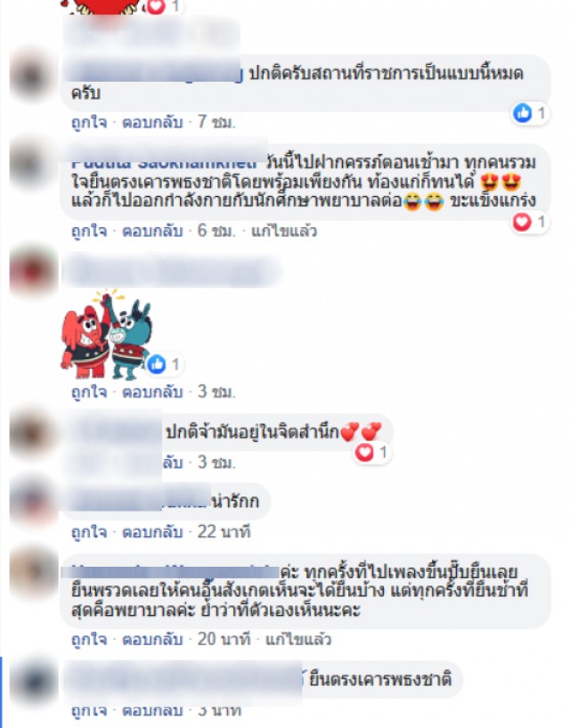Image resolution: width=570 pixels, height=728 pixels.
Task: Like the comment posted 7 ชม. ago
Action: coord(89,122)
